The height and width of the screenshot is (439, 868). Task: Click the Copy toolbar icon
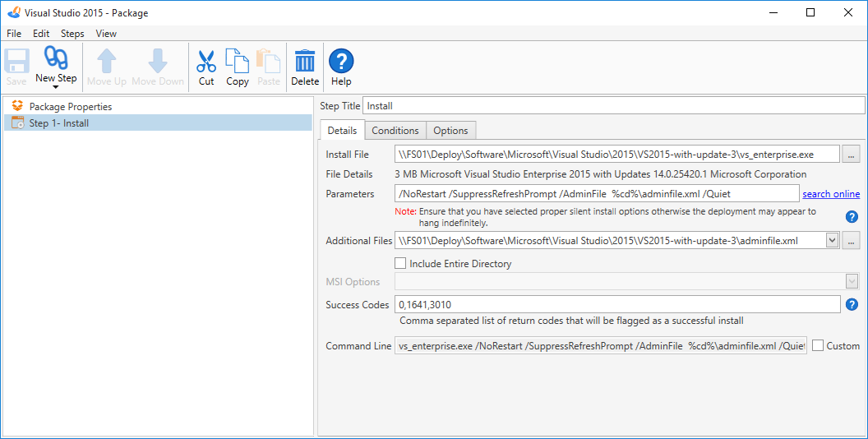pyautogui.click(x=238, y=62)
